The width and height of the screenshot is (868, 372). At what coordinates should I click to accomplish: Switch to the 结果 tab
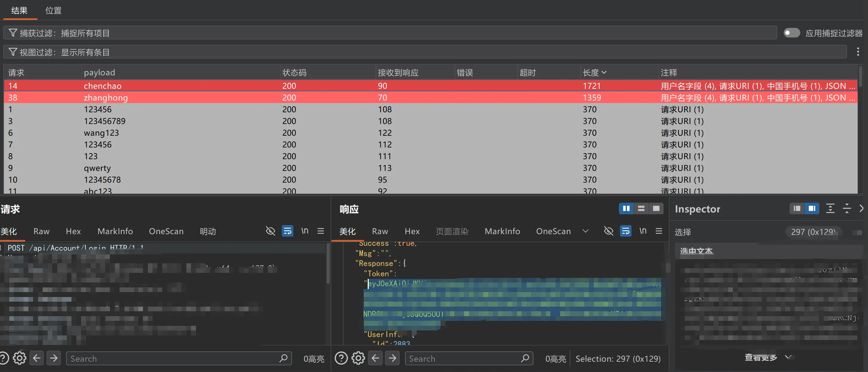(x=19, y=10)
